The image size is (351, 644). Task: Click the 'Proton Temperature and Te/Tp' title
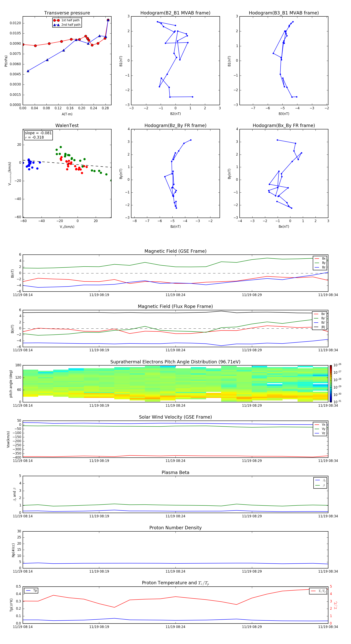(x=175, y=583)
